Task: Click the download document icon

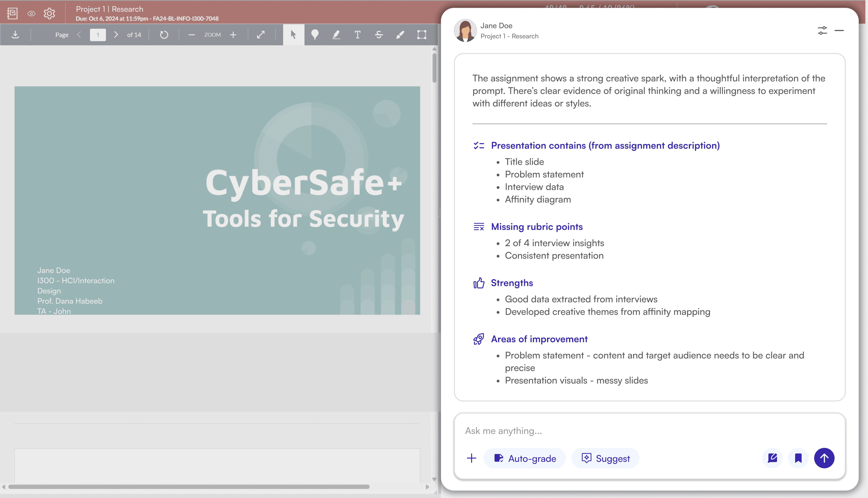Action: point(15,35)
